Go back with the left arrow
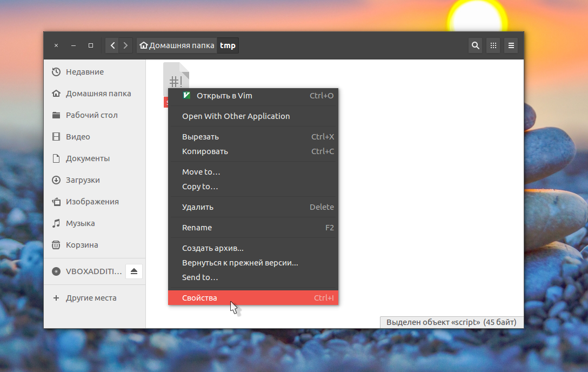 112,45
